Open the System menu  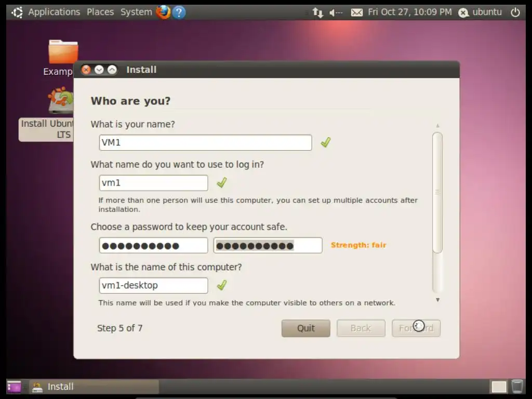136,12
